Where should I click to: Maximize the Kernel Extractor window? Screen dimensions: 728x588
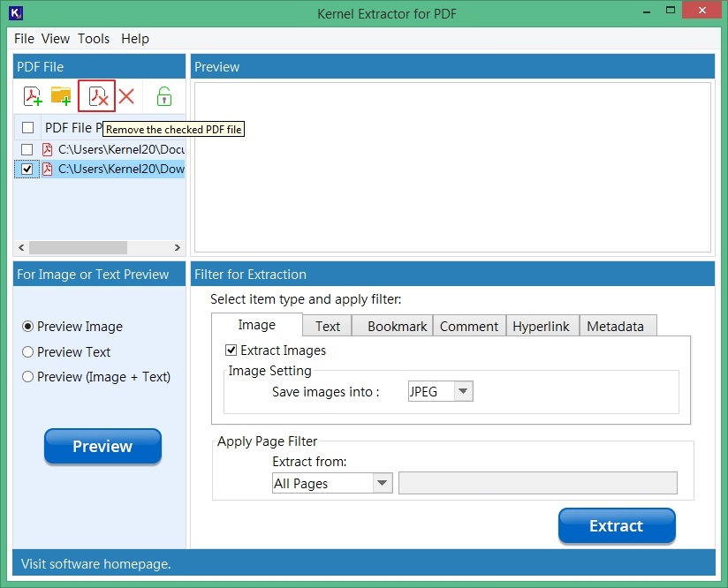(670, 11)
